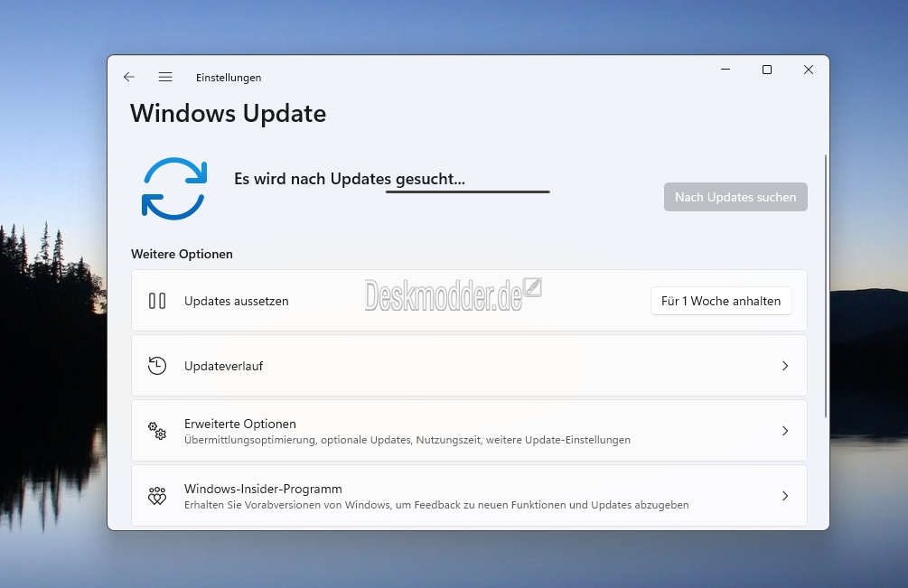The width and height of the screenshot is (908, 588).
Task: Click the Nach Updates suchen button
Action: [735, 197]
